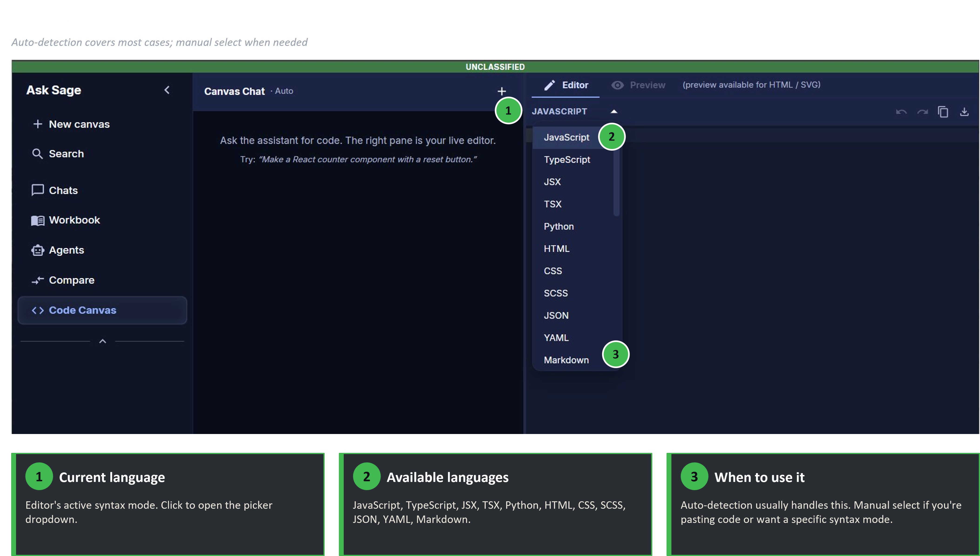Image resolution: width=980 pixels, height=556 pixels.
Task: Click the Code Canvas angle-brackets icon
Action: [37, 310]
